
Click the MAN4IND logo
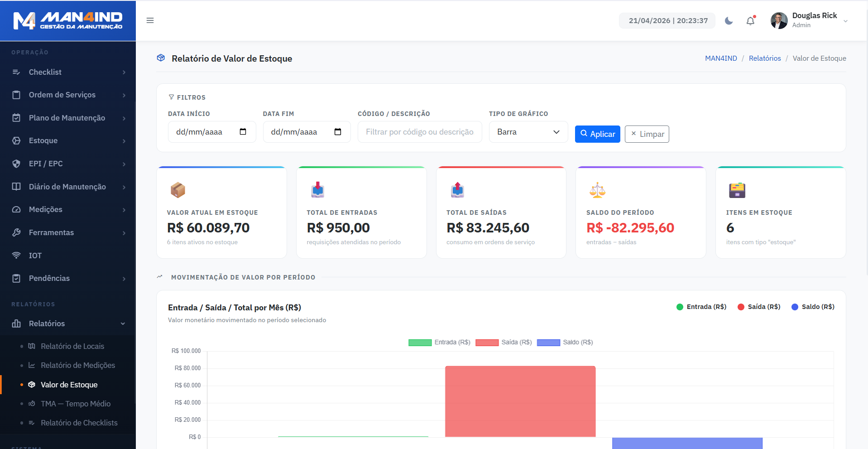point(68,21)
